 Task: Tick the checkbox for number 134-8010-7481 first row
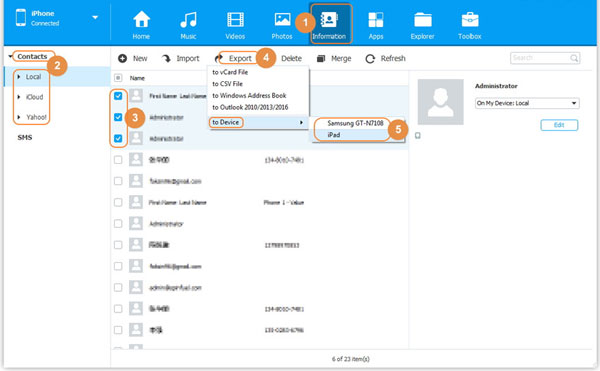coord(118,160)
